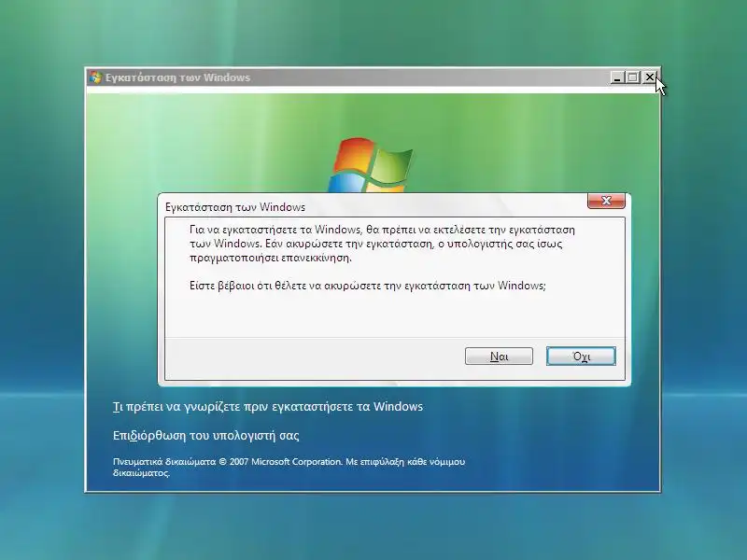This screenshot has height=560, width=747.
Task: Click the dialog title 'Εγκατάσταση των Windows'
Action: pos(235,207)
